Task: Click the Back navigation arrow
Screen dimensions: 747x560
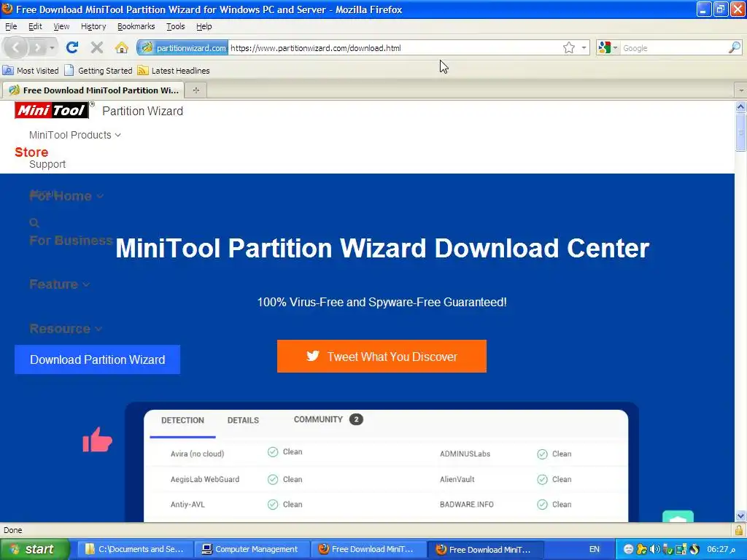Action: 16,47
